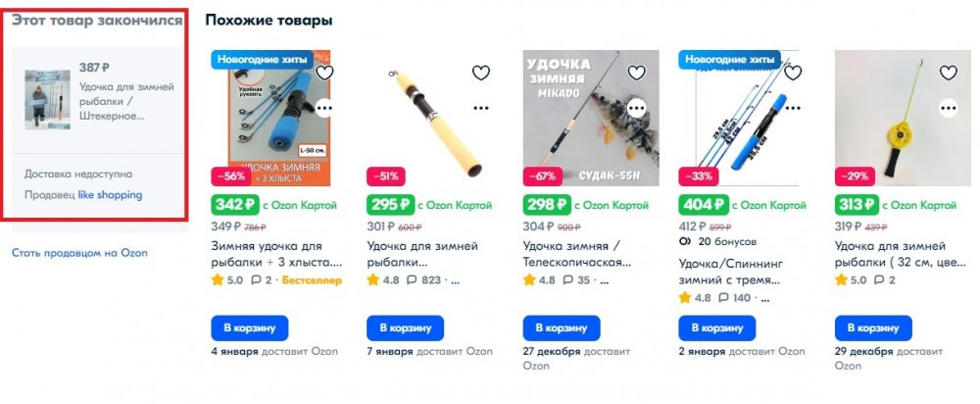Open the like shopping seller page
Screen dimensions: 980x404
coord(110,194)
